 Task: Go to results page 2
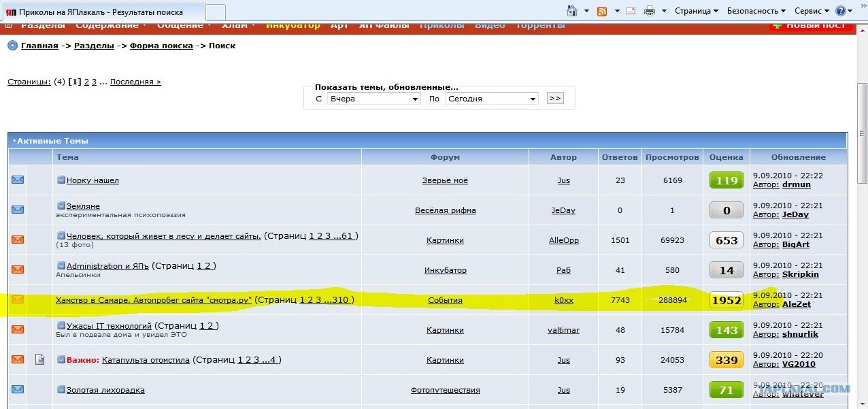86,82
